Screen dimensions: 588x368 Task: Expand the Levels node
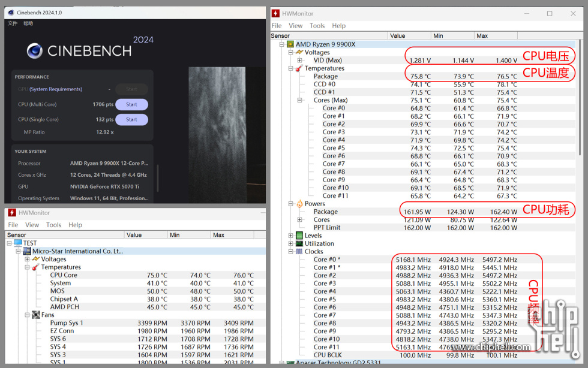(x=290, y=236)
